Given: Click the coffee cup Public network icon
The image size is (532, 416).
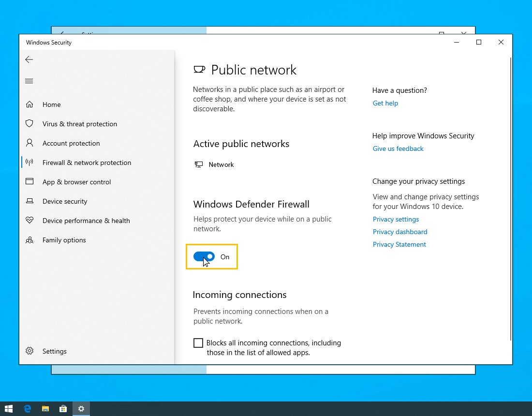Looking at the screenshot, I should [x=199, y=70].
